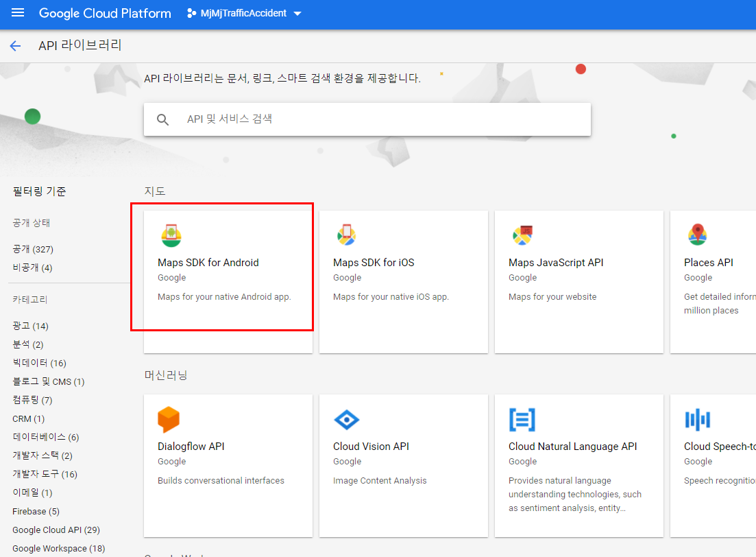
Task: Select the CRM (1) category
Action: click(x=29, y=418)
